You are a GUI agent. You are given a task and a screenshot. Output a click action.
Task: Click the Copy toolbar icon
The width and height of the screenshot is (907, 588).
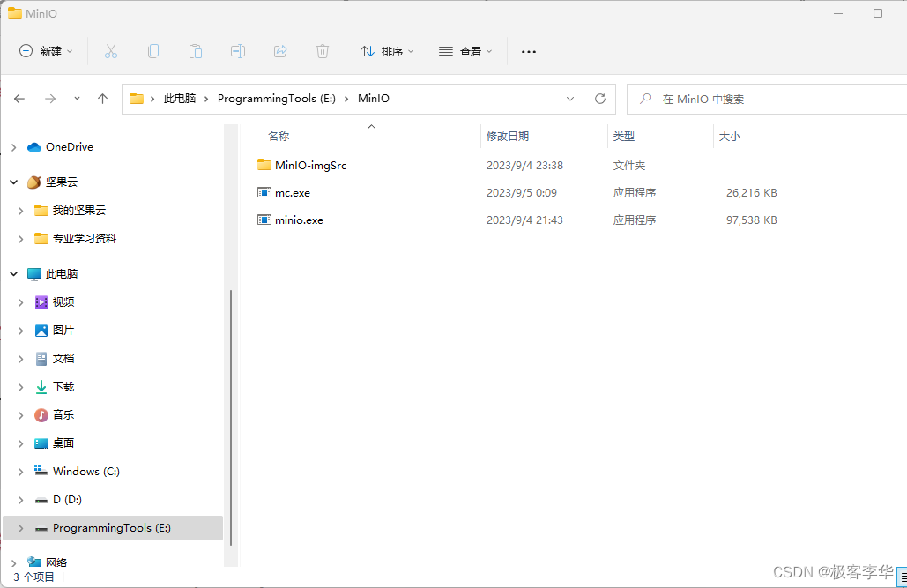point(152,51)
